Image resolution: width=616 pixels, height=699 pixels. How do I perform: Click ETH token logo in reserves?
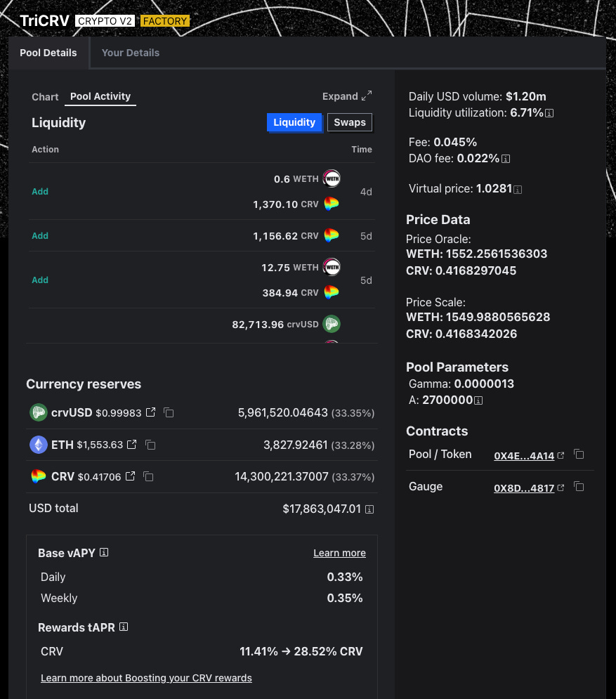[x=39, y=445]
